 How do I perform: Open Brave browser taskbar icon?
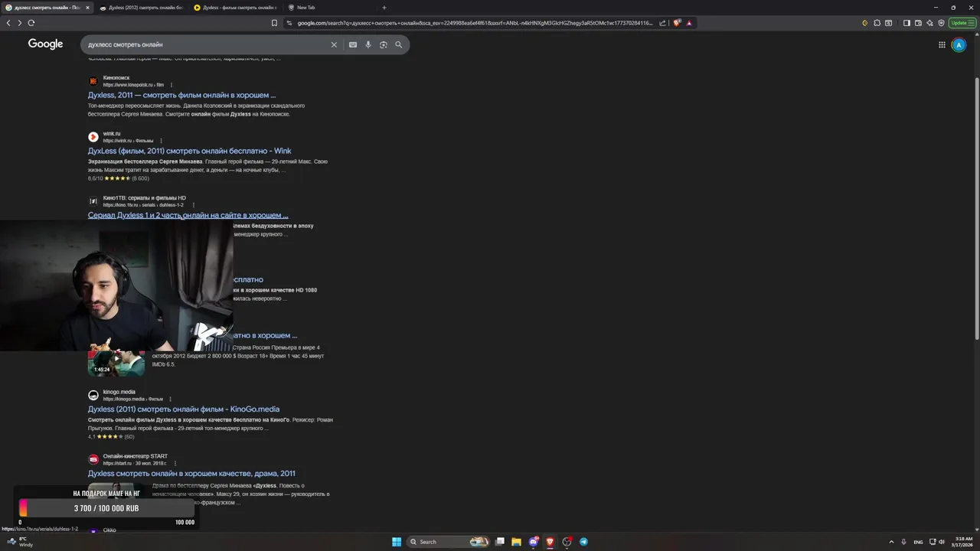click(x=550, y=542)
